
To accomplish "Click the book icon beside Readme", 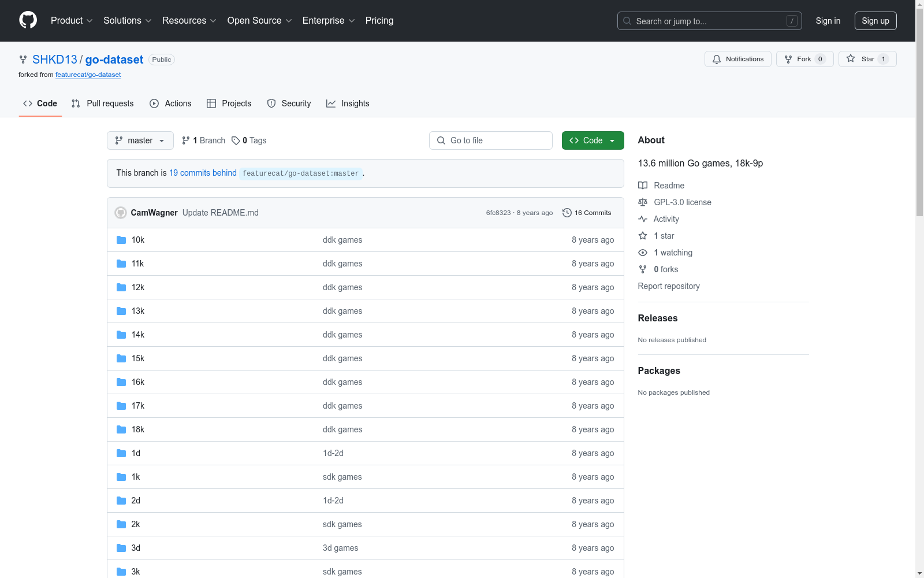I will click(x=643, y=186).
